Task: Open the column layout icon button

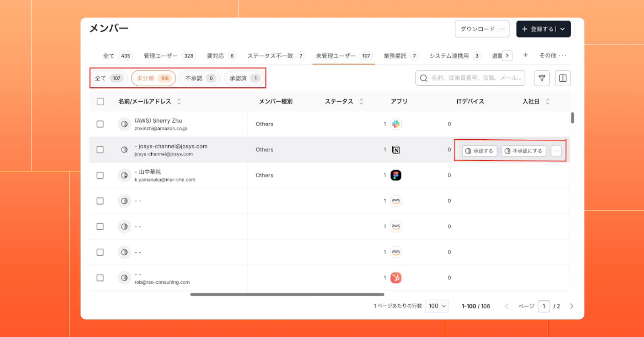Action: tap(563, 78)
